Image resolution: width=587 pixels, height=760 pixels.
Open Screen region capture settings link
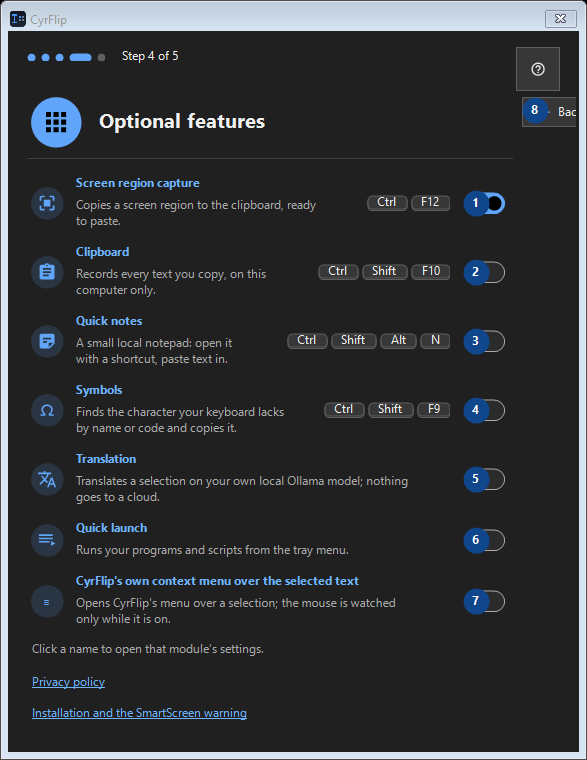[x=138, y=183]
